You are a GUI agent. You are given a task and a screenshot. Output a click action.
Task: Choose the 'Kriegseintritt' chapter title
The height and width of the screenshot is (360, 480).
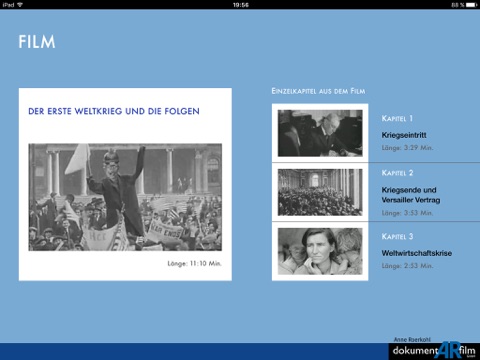click(x=404, y=135)
